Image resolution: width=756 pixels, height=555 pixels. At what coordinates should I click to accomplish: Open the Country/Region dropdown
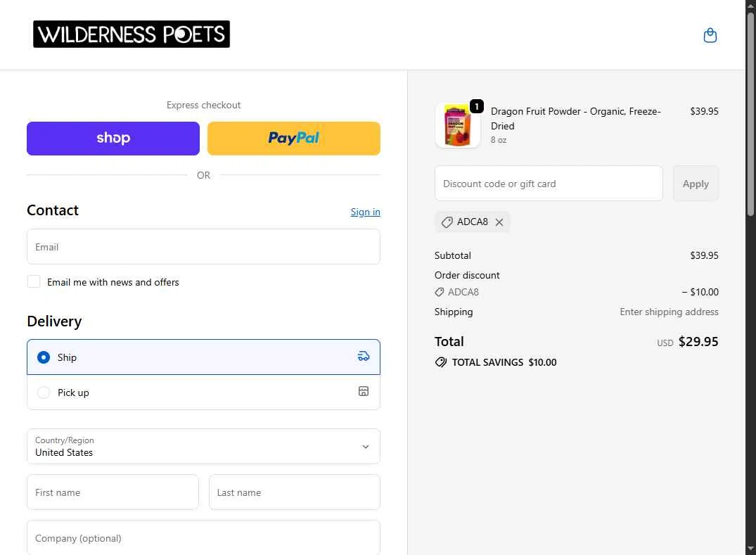203,447
